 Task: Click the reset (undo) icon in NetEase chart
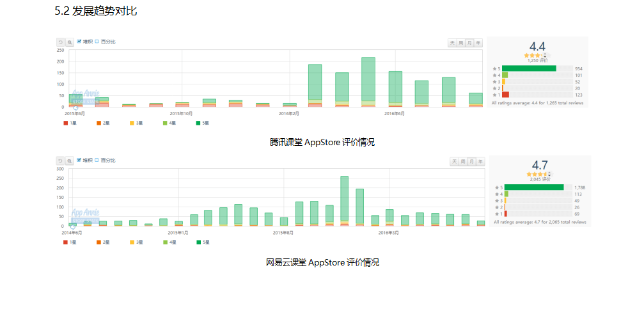pos(60,161)
